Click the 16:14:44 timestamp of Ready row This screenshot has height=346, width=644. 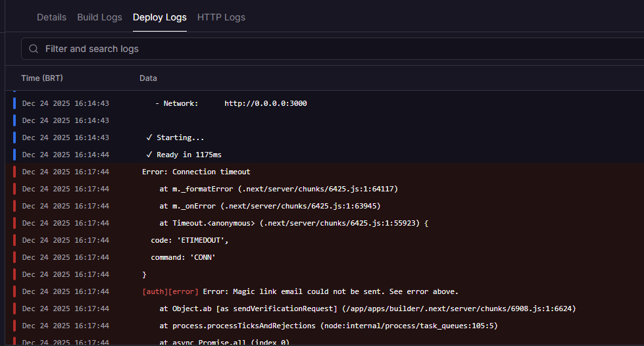pyautogui.click(x=66, y=155)
